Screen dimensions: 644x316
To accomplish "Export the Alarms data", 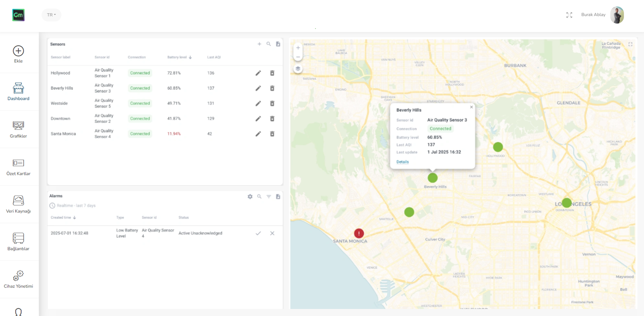I will [x=278, y=197].
